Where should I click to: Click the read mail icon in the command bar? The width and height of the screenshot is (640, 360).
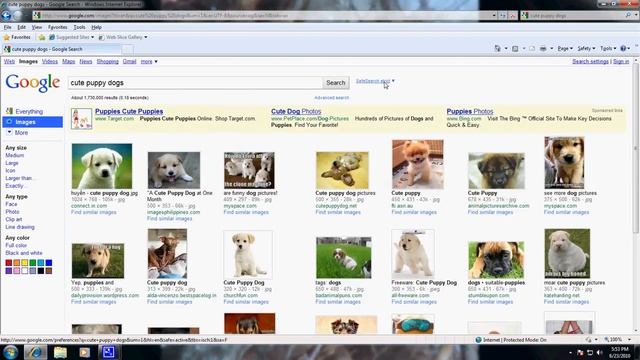click(x=532, y=48)
